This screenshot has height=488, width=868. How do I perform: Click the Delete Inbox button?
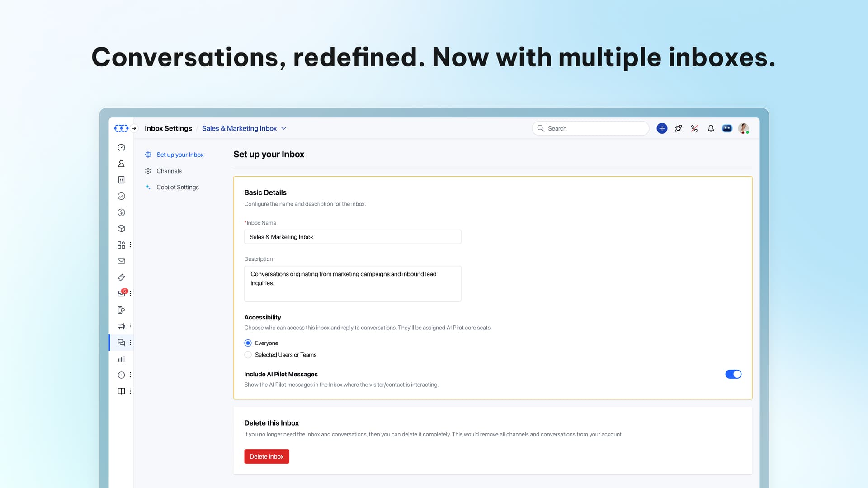click(x=266, y=456)
